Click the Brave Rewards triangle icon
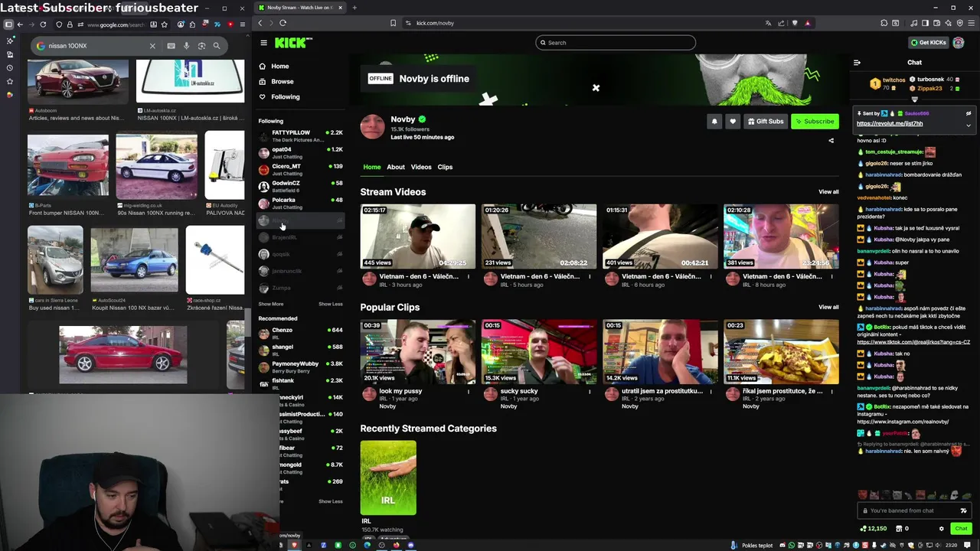The height and width of the screenshot is (551, 980). [807, 23]
